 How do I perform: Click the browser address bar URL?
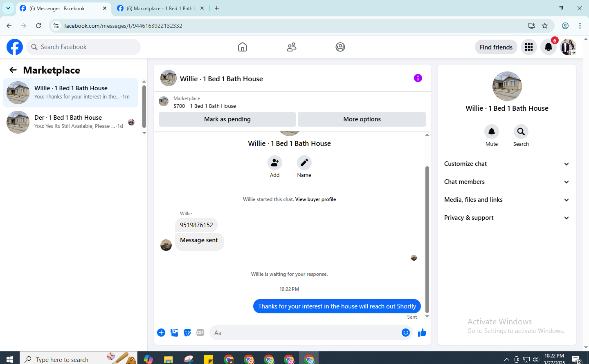[x=123, y=26]
